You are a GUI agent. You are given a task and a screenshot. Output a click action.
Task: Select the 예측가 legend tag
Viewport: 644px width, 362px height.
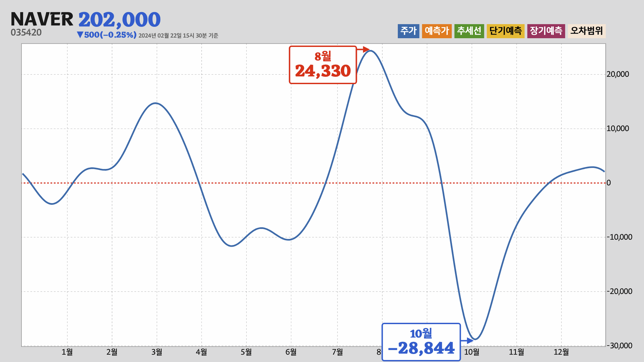[x=437, y=31]
